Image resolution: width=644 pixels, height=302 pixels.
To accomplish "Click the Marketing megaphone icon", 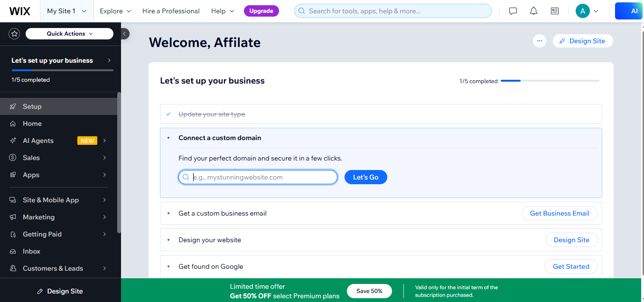I will pos(13,217).
